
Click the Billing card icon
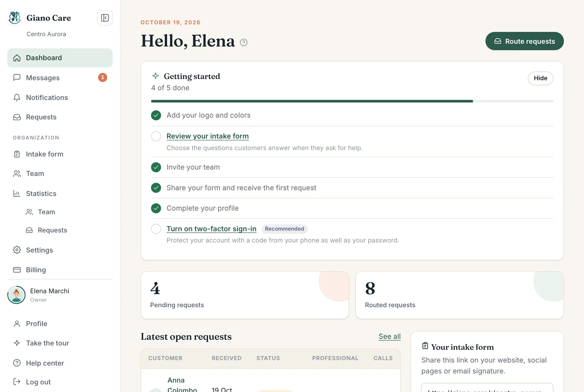point(17,270)
